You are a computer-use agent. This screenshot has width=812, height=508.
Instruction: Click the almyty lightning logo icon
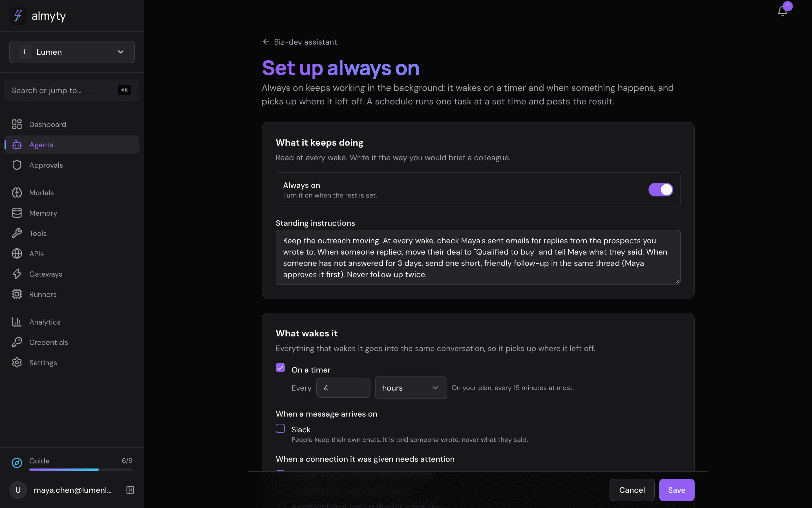click(x=18, y=16)
